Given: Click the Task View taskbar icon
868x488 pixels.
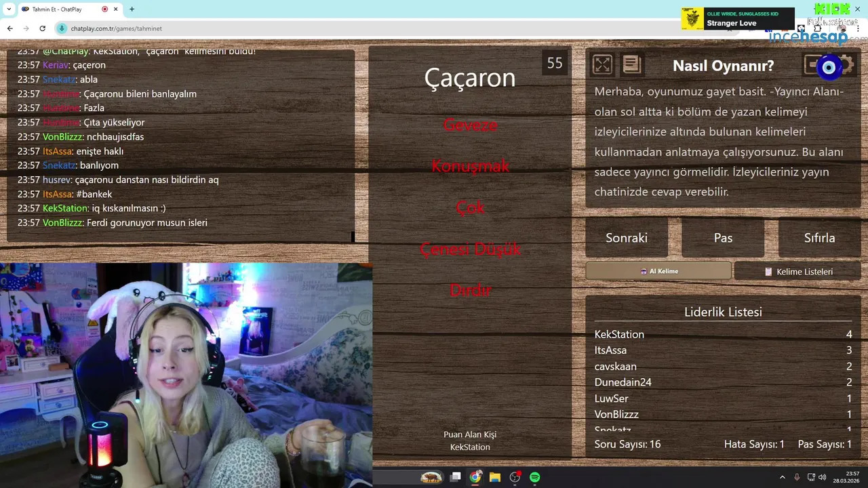Looking at the screenshot, I should pos(456,477).
